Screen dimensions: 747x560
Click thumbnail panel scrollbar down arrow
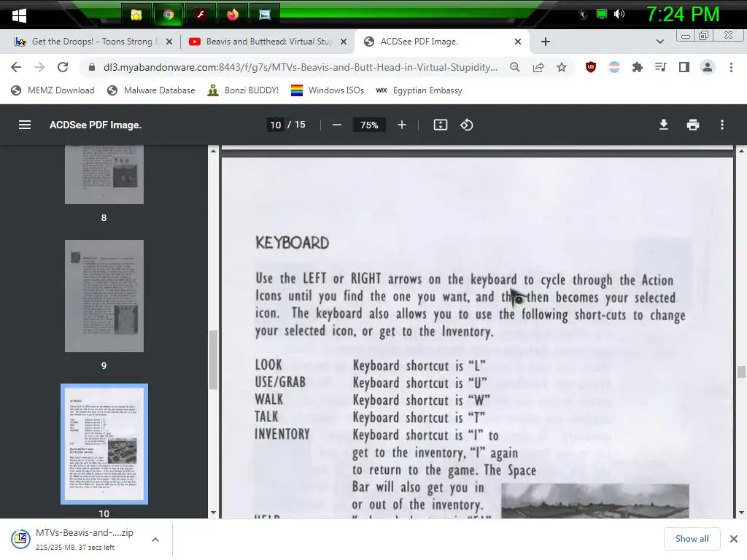pos(213,513)
